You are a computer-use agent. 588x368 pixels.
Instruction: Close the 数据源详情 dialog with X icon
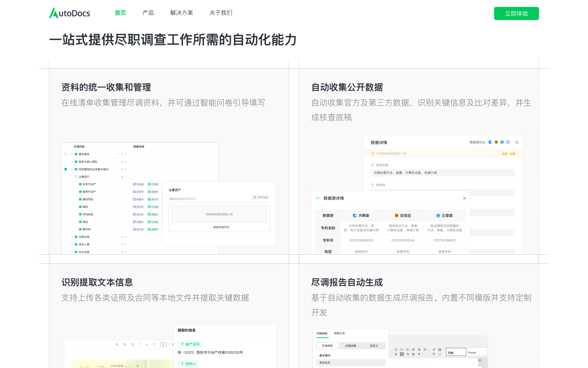tap(464, 198)
